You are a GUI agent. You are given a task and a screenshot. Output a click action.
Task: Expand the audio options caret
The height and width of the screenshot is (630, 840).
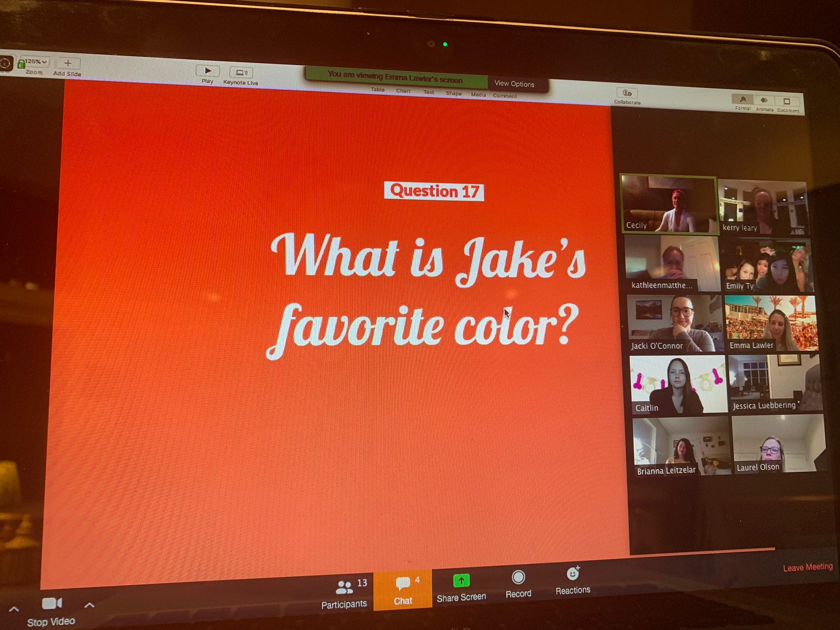[x=14, y=609]
